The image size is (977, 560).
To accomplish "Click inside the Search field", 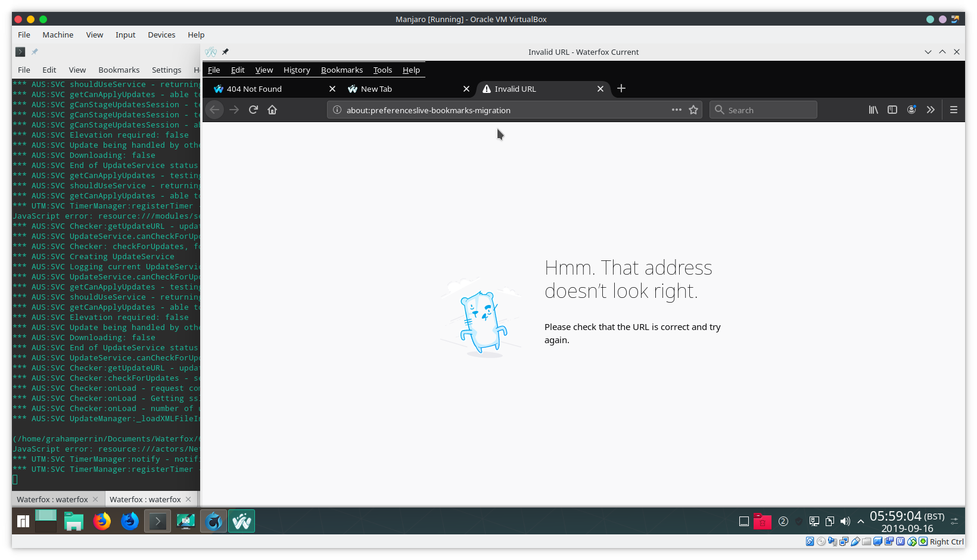I will 763,110.
